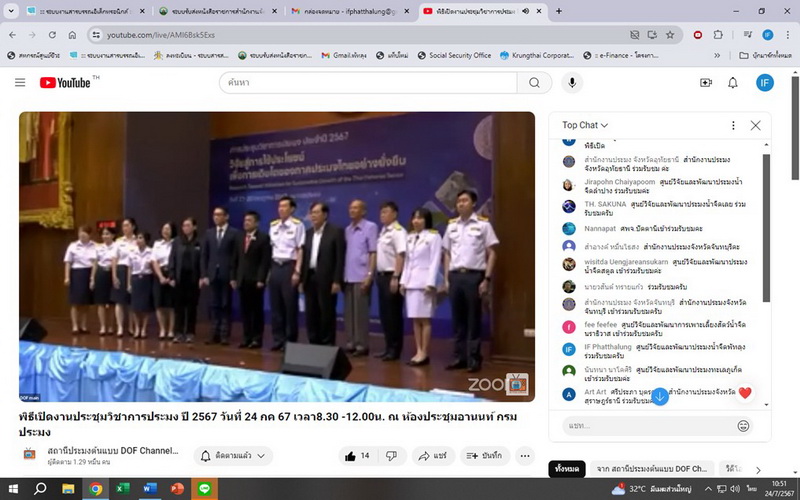Open the e-Finance bookmark

coord(620,55)
